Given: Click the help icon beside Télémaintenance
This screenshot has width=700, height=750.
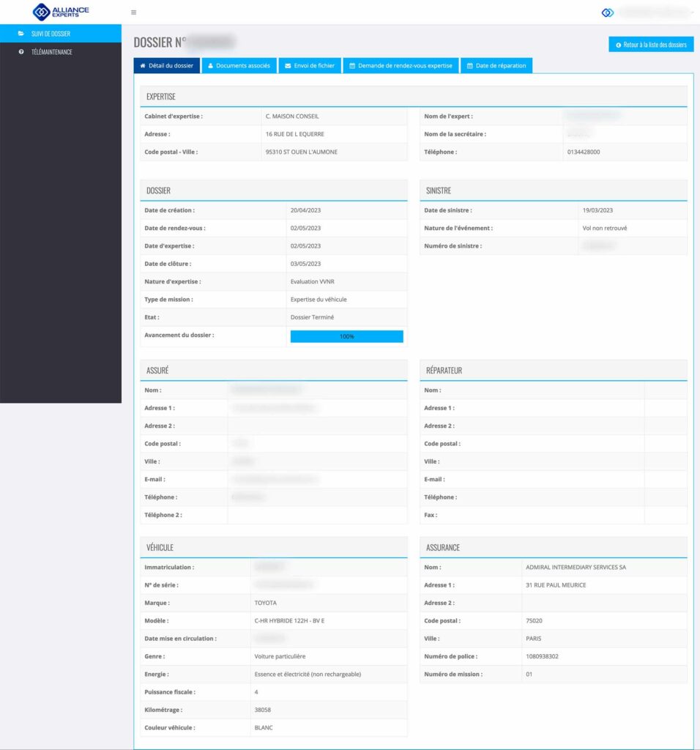Looking at the screenshot, I should (x=21, y=52).
